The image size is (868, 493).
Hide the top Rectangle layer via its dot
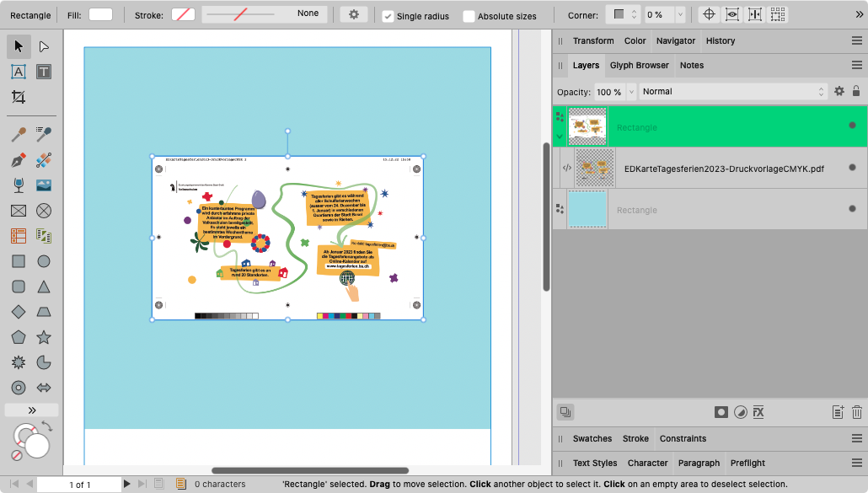[850, 127]
